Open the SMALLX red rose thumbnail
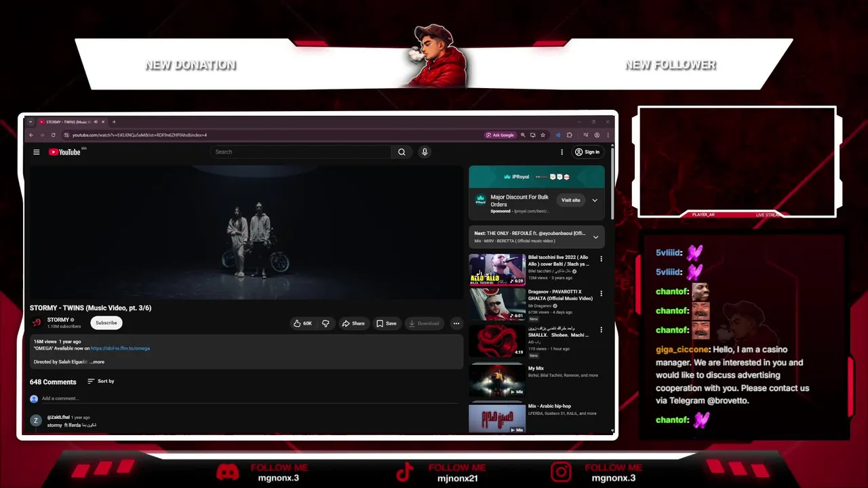The width and height of the screenshot is (868, 488). click(x=497, y=341)
